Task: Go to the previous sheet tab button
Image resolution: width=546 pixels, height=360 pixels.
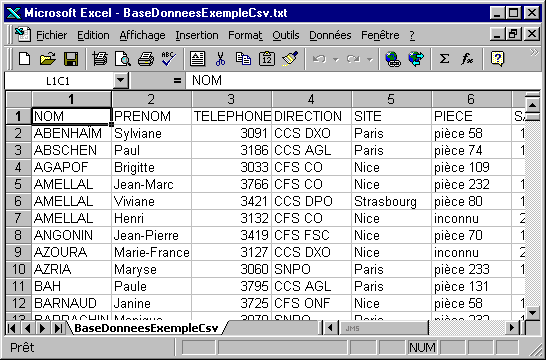Action: coord(27,328)
